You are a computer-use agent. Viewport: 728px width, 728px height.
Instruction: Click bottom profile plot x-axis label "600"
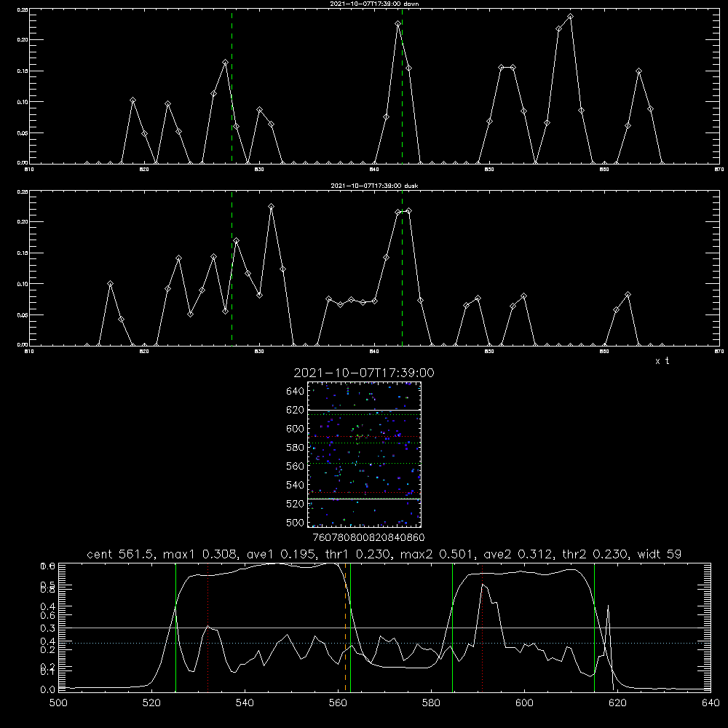[x=525, y=703]
